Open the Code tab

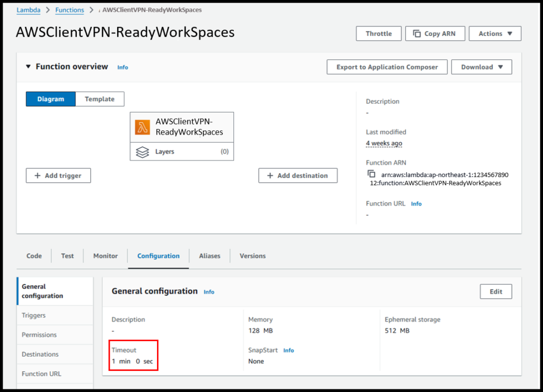34,256
